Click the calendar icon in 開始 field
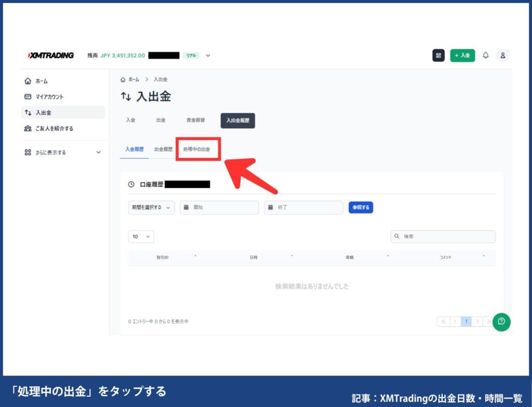 click(x=186, y=207)
